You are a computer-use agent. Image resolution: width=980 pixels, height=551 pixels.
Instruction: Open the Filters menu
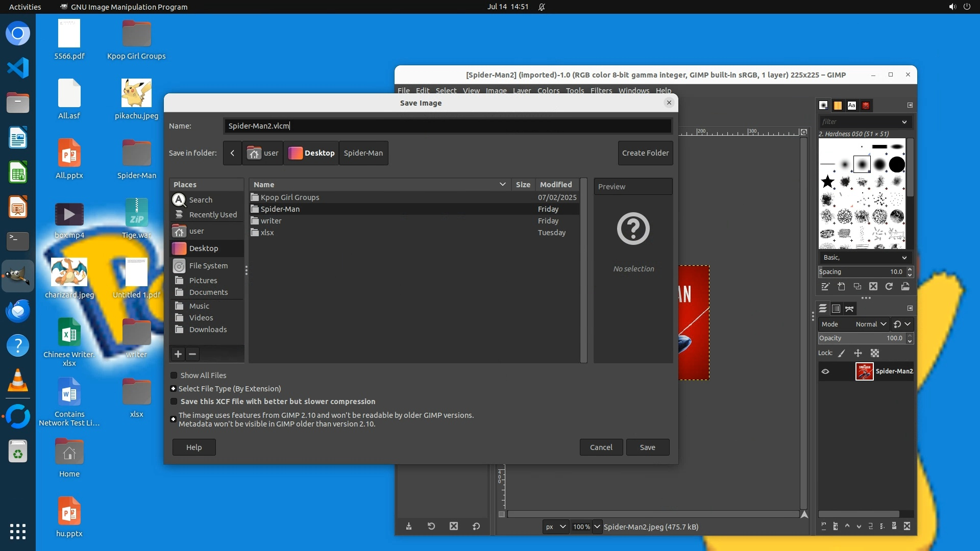tap(601, 90)
